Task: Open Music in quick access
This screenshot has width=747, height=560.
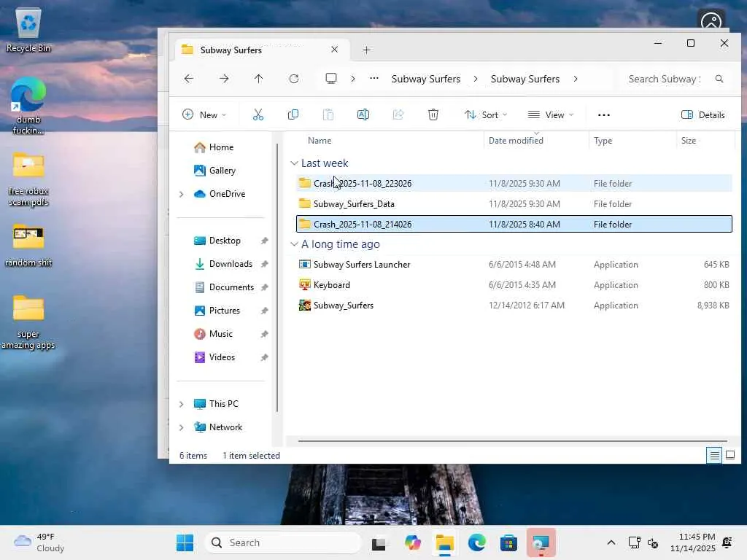Action: click(x=220, y=334)
